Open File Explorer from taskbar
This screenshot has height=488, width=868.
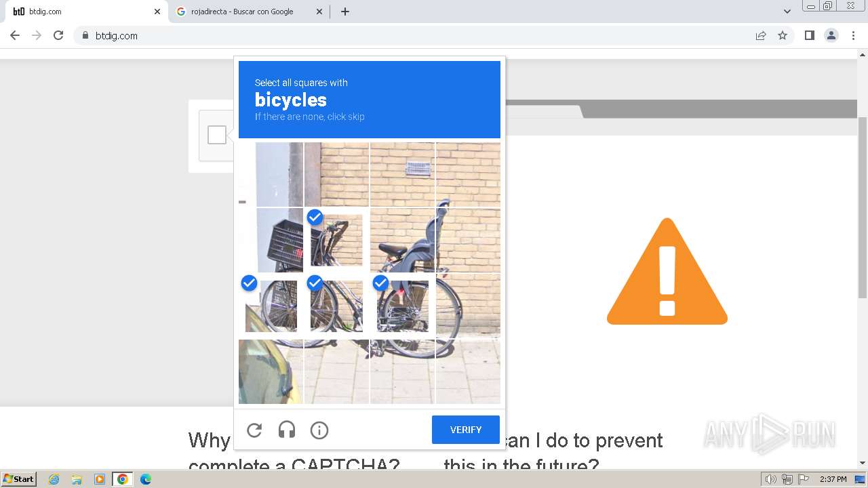77,479
